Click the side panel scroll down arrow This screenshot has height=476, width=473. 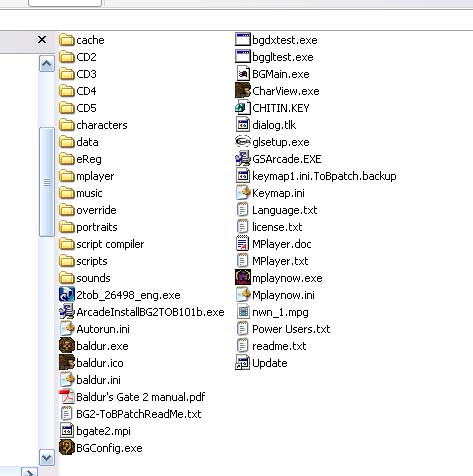coord(47,457)
